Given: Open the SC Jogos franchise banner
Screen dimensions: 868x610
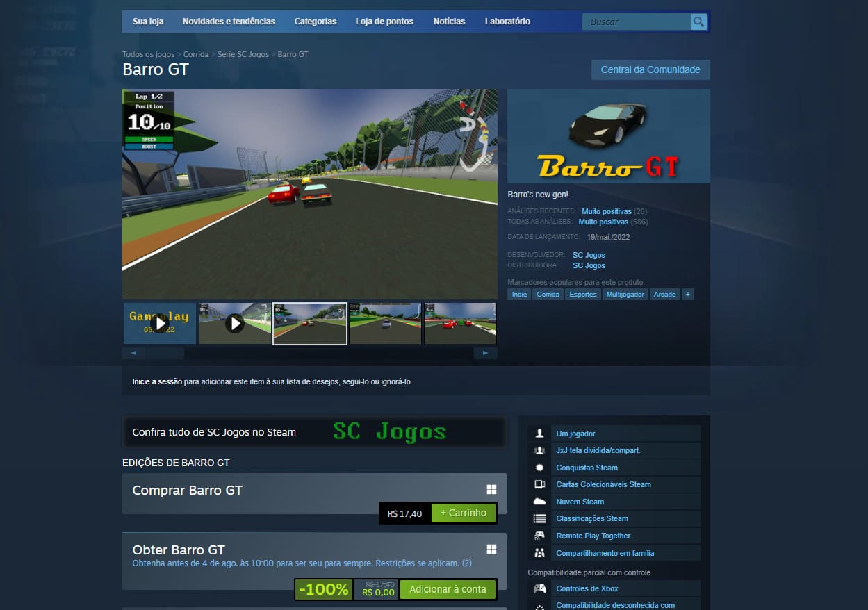Looking at the screenshot, I should click(x=314, y=432).
